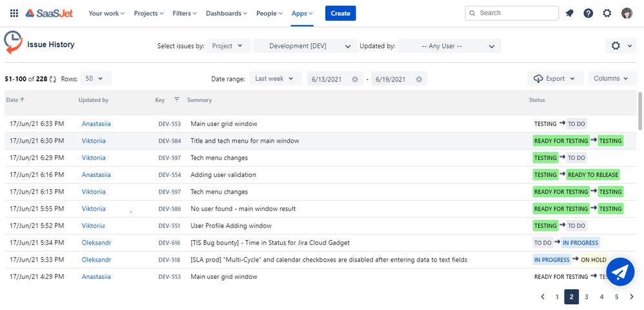This screenshot has height=310, width=644.
Task: Click the Key column filter icon
Action: (177, 99)
